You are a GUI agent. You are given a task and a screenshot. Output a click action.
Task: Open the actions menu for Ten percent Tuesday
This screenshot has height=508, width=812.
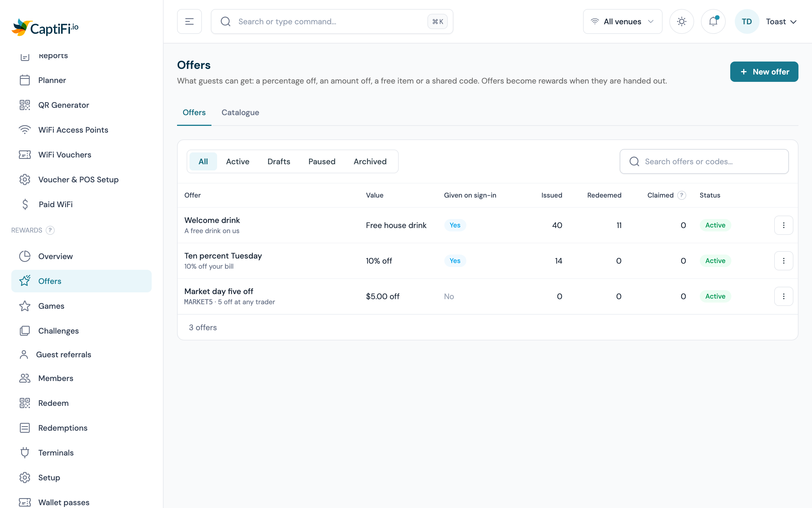784,261
